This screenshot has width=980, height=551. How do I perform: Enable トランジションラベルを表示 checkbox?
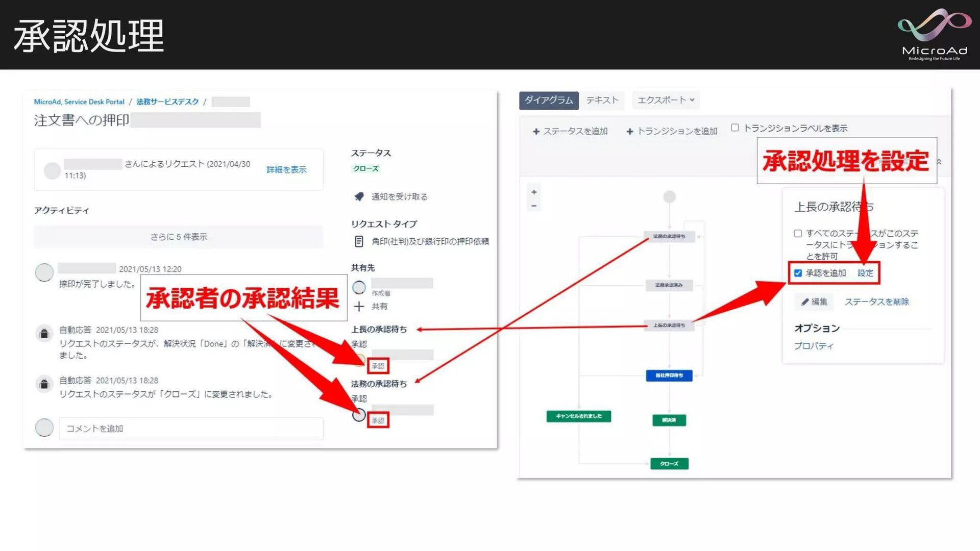click(734, 128)
